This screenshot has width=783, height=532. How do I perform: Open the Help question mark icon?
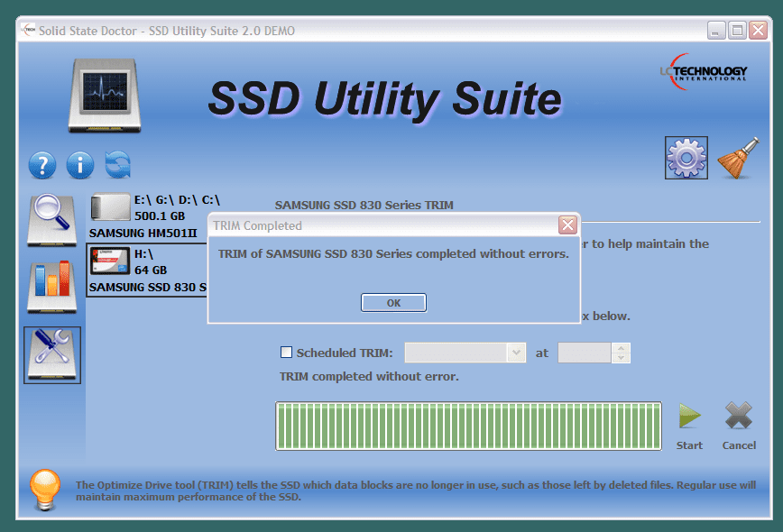[x=42, y=165]
